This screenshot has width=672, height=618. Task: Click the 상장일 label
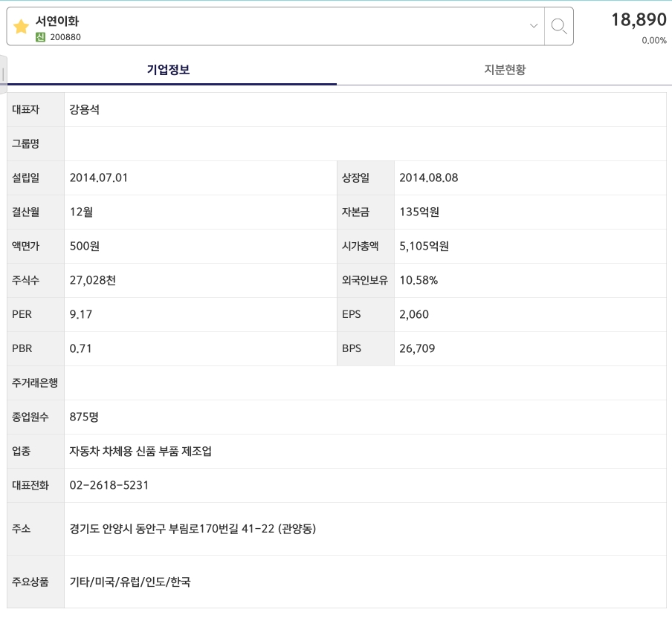(355, 178)
